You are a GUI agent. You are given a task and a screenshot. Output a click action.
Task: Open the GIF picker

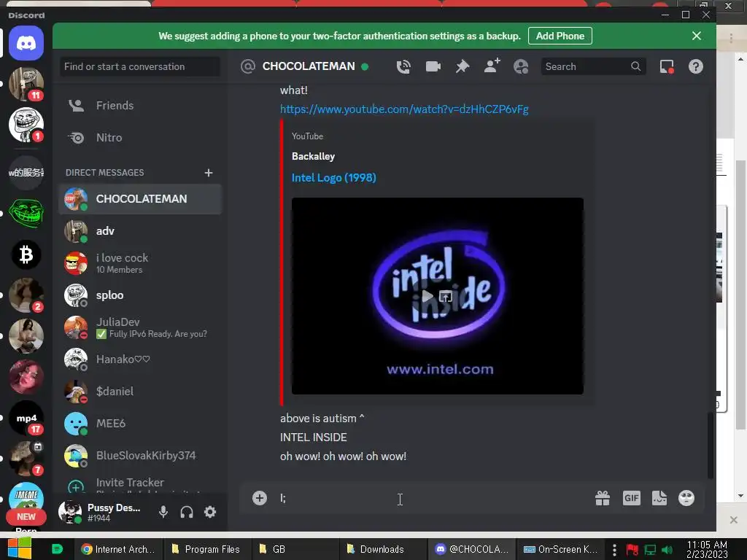631,498
